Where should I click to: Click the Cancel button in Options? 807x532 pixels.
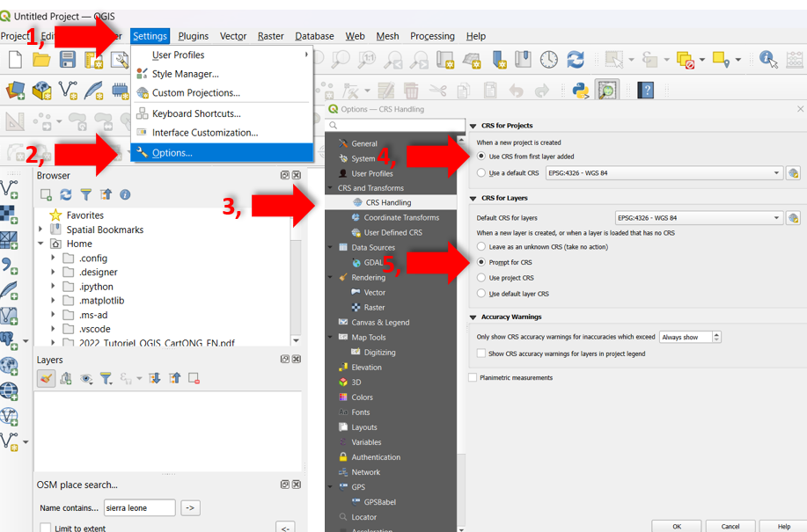(730, 526)
